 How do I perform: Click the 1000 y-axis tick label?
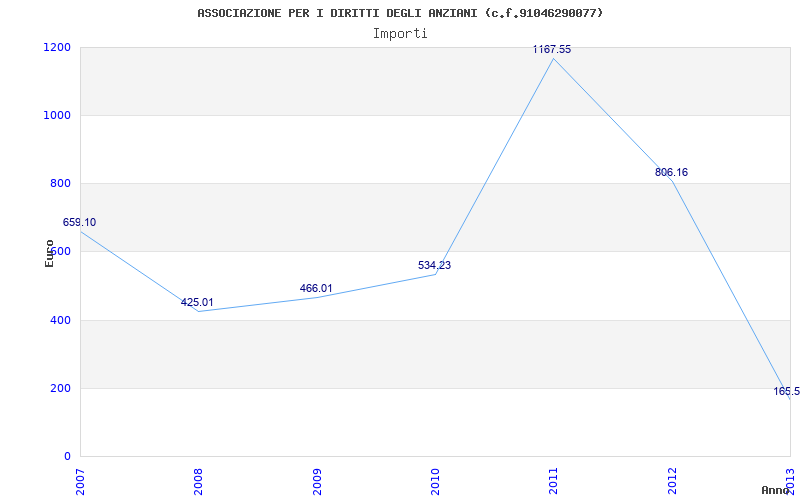pos(57,115)
